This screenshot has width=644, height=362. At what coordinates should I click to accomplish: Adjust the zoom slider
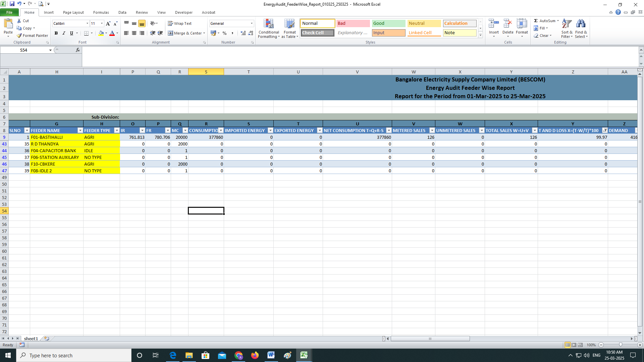point(621,345)
